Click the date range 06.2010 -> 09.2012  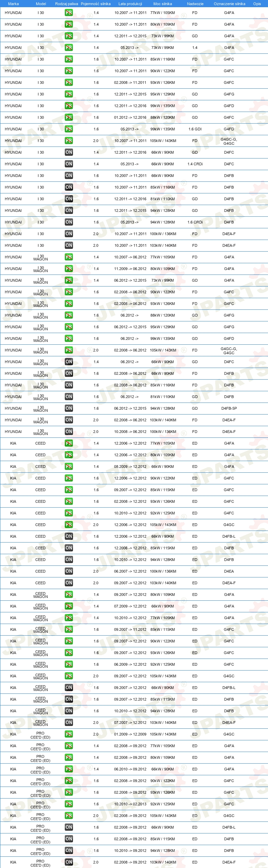130,769
